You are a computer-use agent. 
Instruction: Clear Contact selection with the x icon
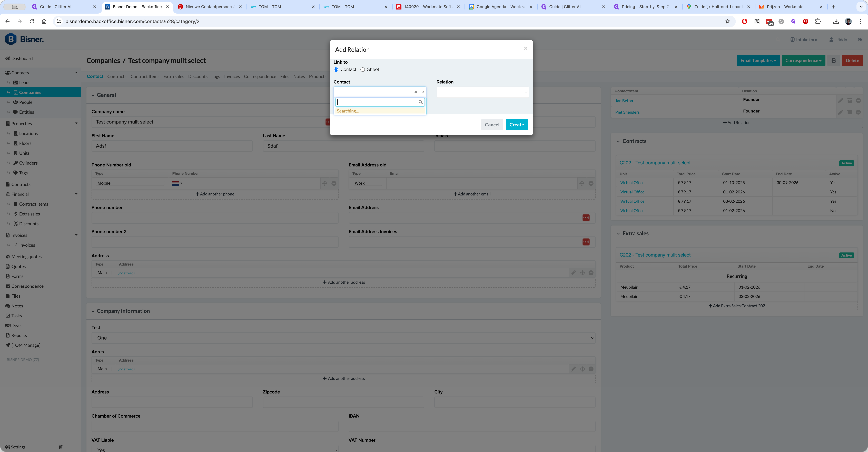pyautogui.click(x=416, y=92)
